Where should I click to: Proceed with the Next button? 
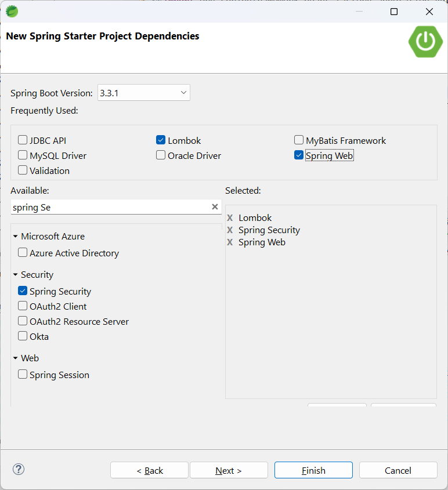coord(229,470)
